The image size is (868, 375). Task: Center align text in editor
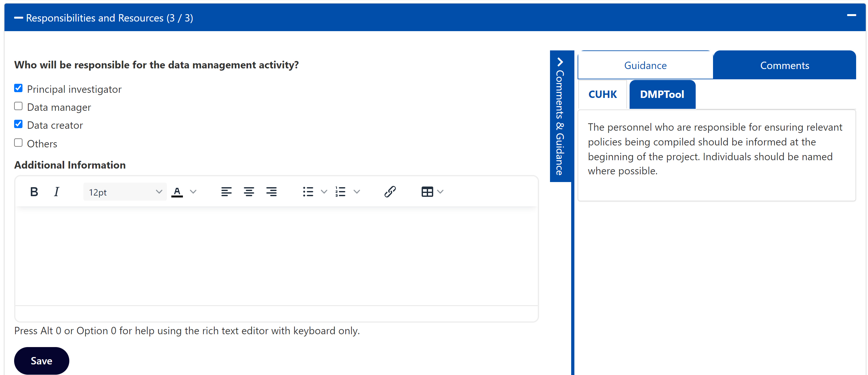[249, 192]
